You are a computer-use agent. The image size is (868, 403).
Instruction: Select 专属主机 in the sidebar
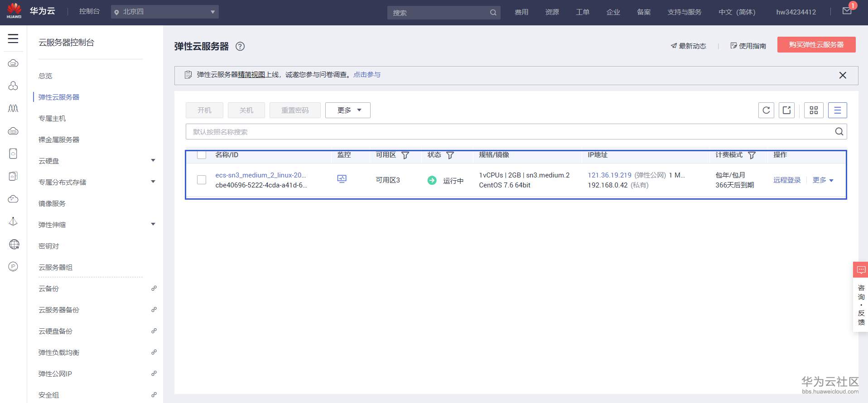tap(52, 118)
